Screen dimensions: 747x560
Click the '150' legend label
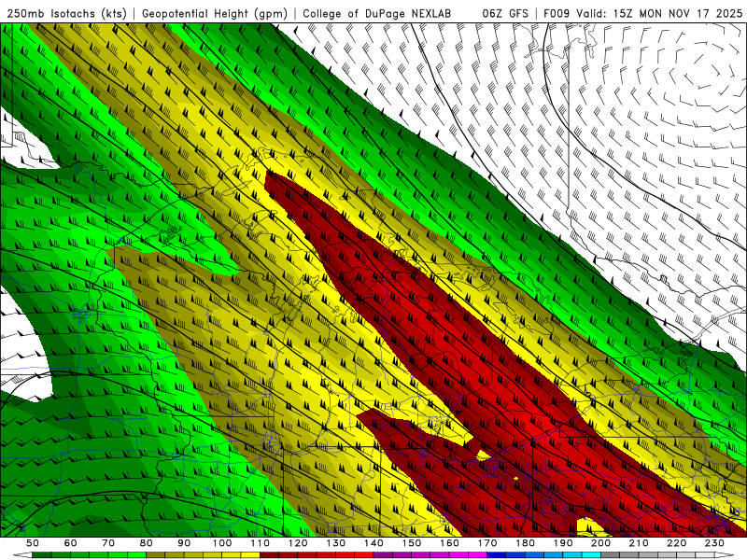pyautogui.click(x=412, y=543)
